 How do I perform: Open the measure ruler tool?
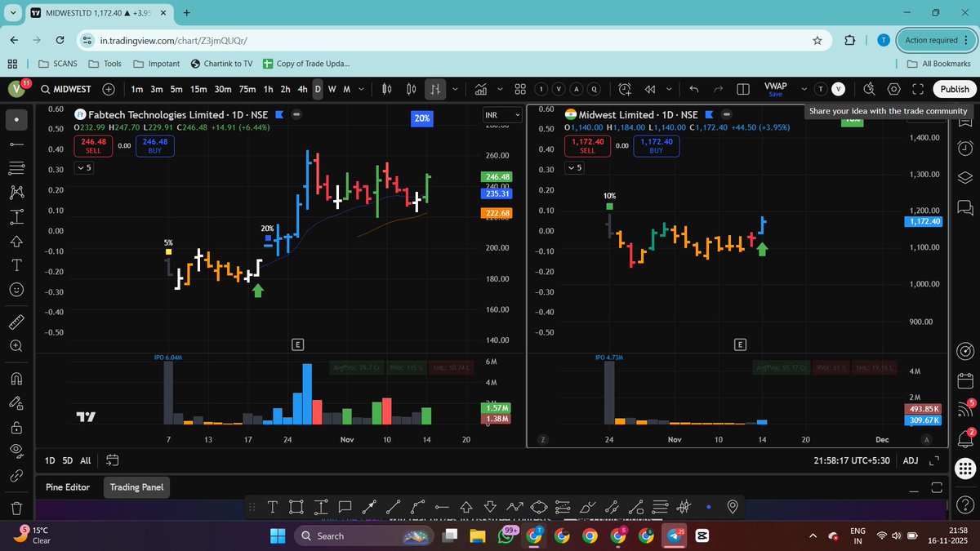coord(16,321)
